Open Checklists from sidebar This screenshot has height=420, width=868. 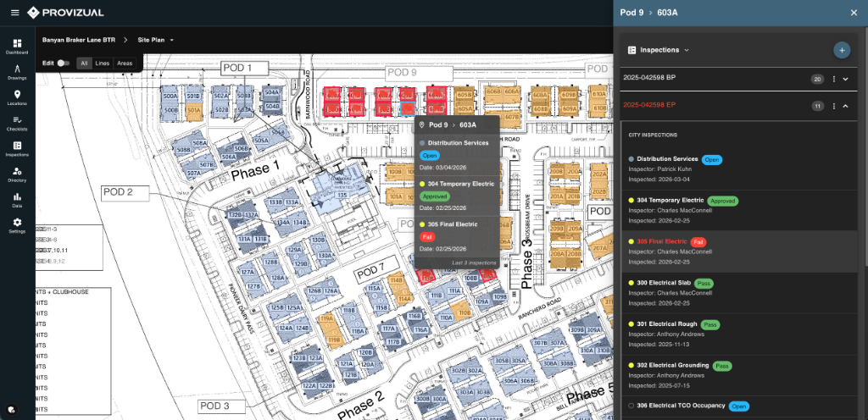tap(17, 124)
